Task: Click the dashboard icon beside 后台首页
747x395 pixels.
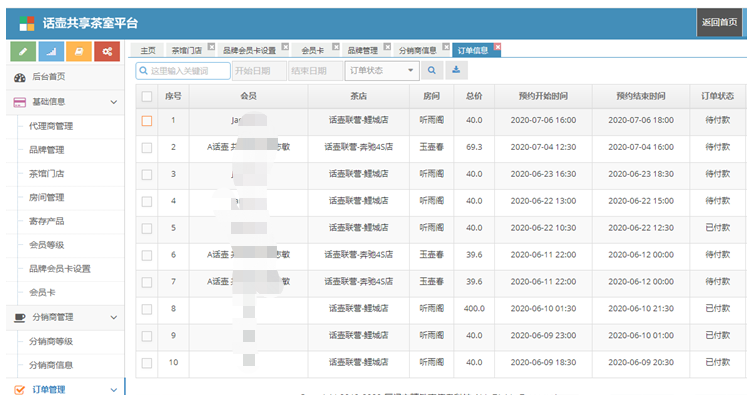Action: [20, 77]
